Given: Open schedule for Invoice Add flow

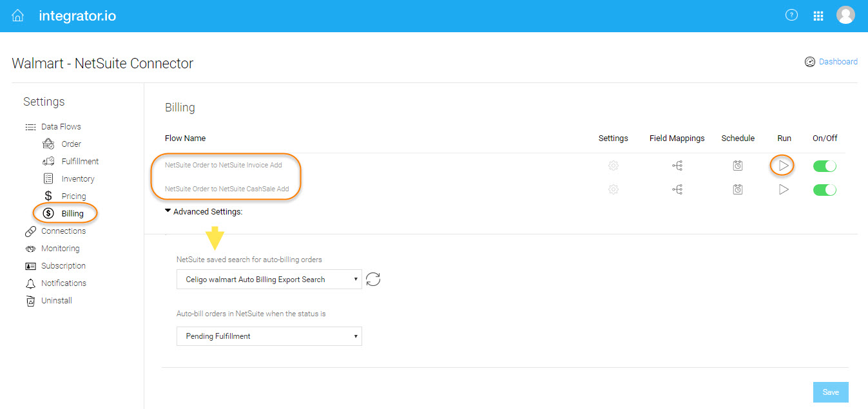Looking at the screenshot, I should [x=738, y=166].
